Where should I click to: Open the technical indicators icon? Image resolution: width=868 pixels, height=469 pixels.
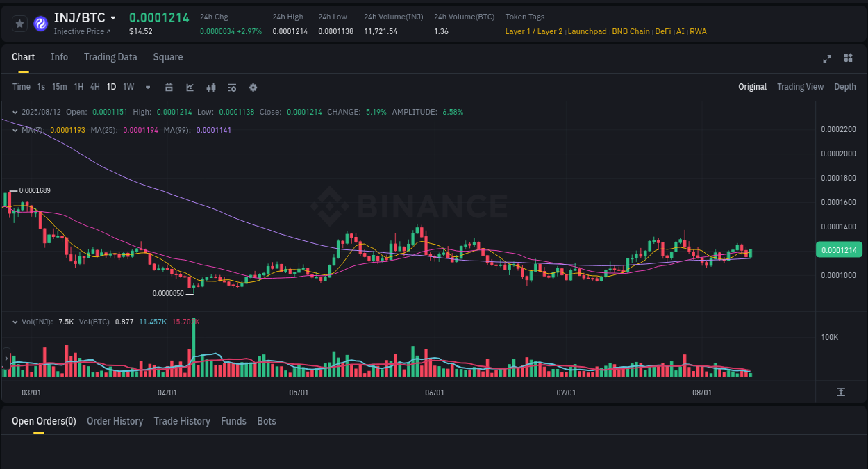(210, 87)
